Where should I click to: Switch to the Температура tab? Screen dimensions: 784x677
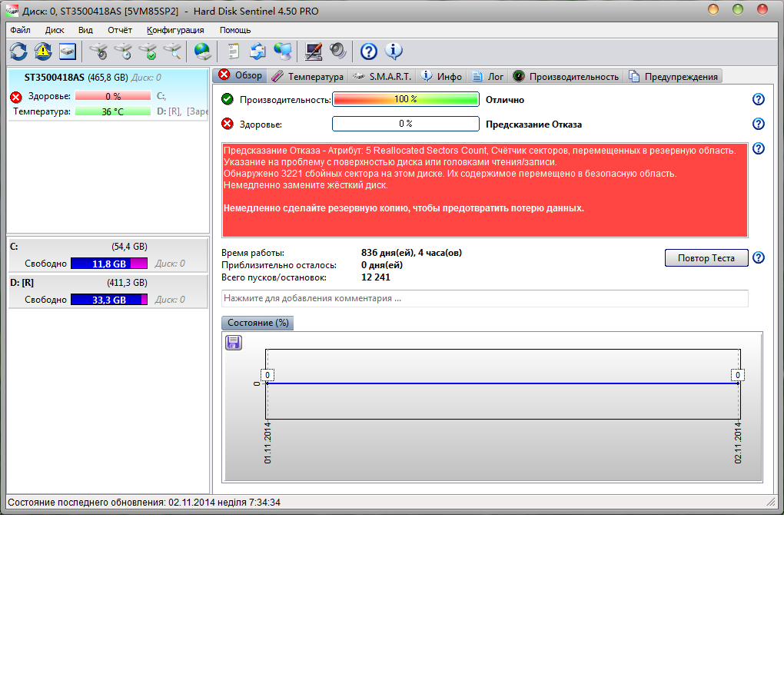pos(308,76)
